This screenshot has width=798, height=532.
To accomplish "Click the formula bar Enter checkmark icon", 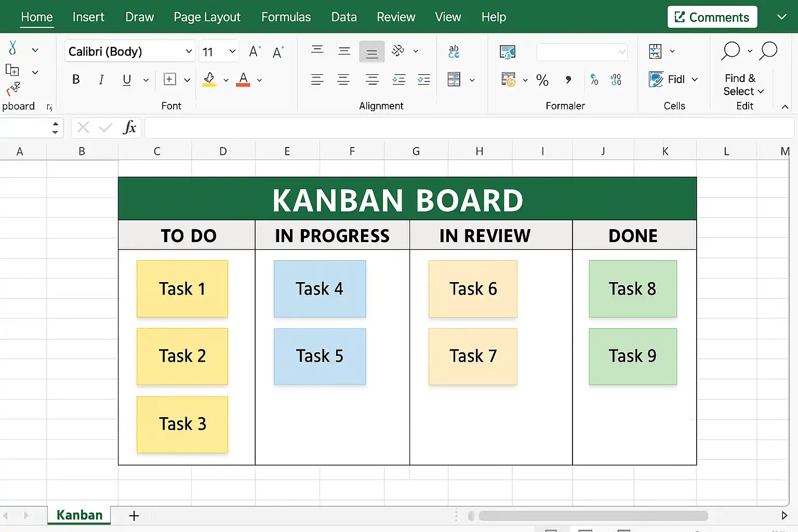I will [x=105, y=127].
